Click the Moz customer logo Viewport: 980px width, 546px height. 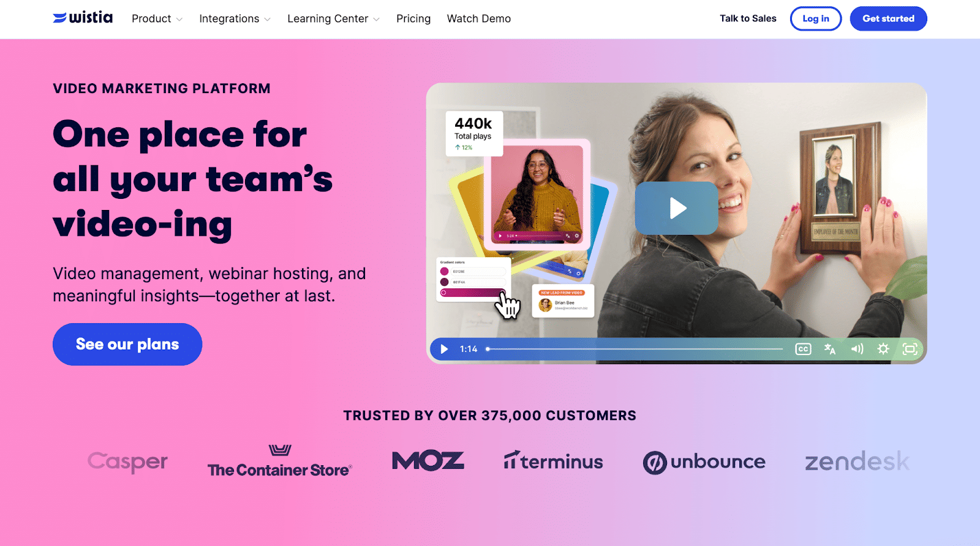(x=428, y=460)
